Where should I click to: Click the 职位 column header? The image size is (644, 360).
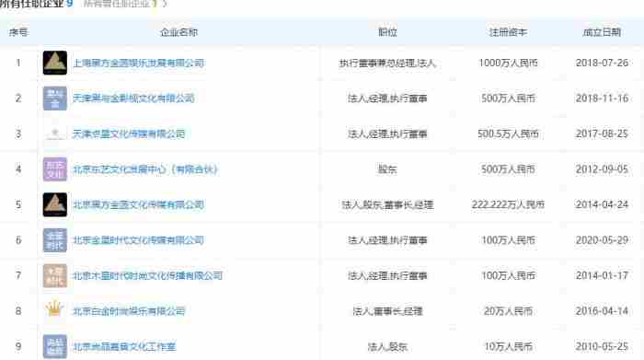click(387, 32)
